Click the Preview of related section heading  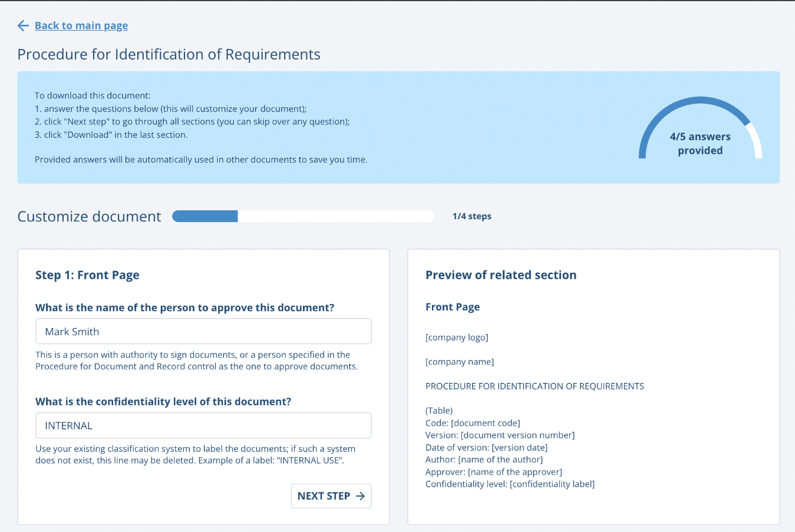point(501,275)
